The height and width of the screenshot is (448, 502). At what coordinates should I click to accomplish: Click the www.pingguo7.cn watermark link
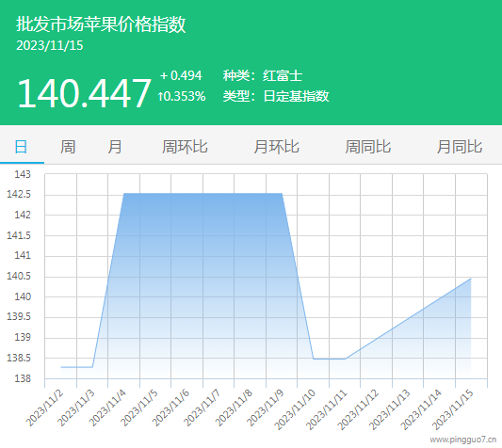tap(463, 440)
